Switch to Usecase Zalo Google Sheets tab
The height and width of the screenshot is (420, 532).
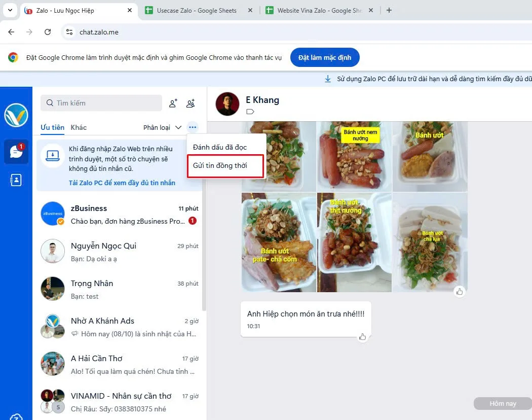click(x=197, y=10)
